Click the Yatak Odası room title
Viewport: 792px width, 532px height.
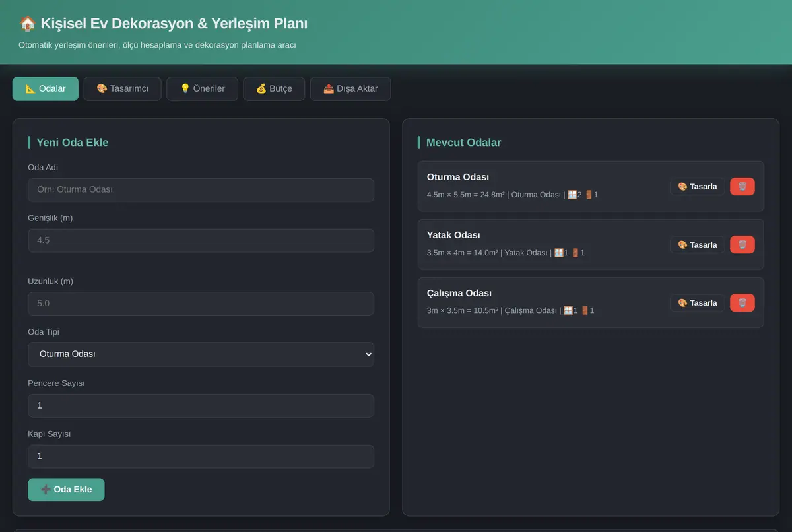tap(453, 235)
